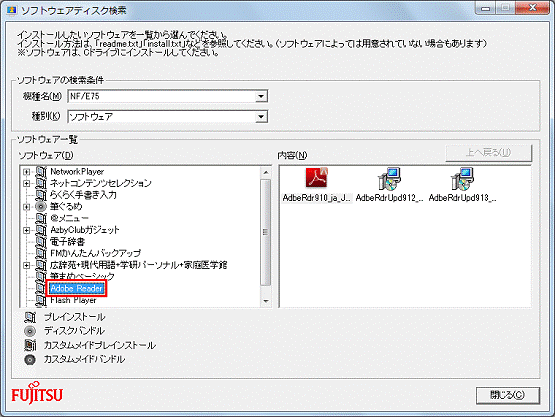555x417 pixels.
Task: Select 電子辞書 in software tree
Action: (x=67, y=242)
